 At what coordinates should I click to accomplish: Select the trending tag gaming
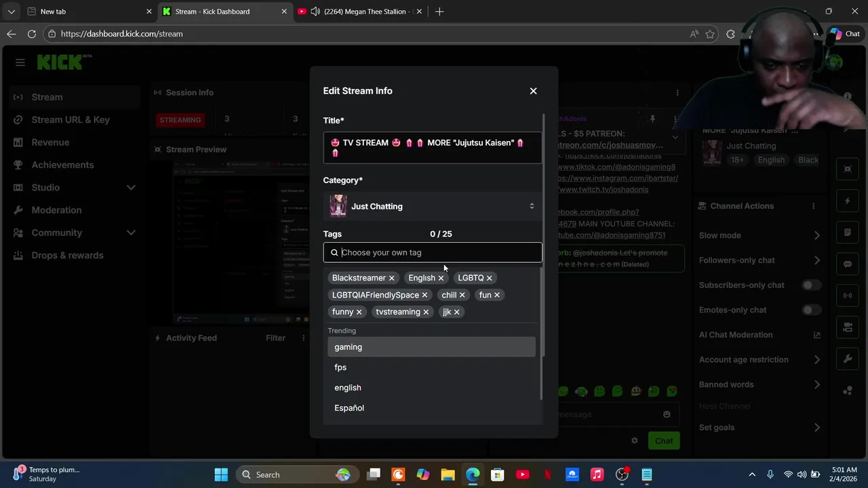[431, 347]
